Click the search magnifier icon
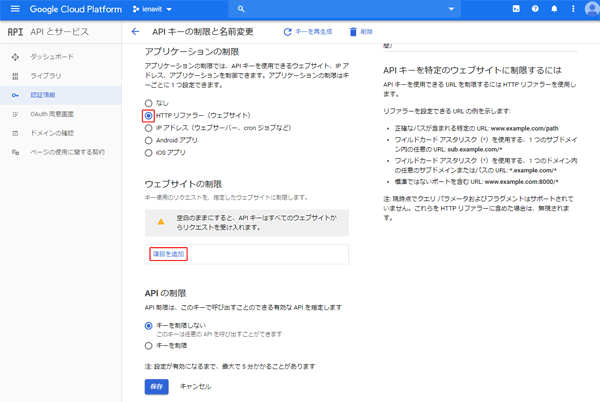The image size is (600, 402). pos(241,9)
